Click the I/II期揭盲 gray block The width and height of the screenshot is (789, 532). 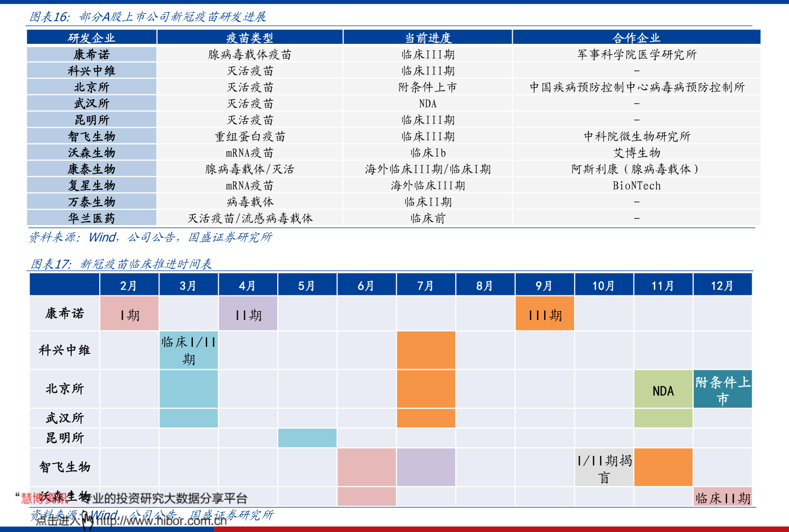click(604, 467)
